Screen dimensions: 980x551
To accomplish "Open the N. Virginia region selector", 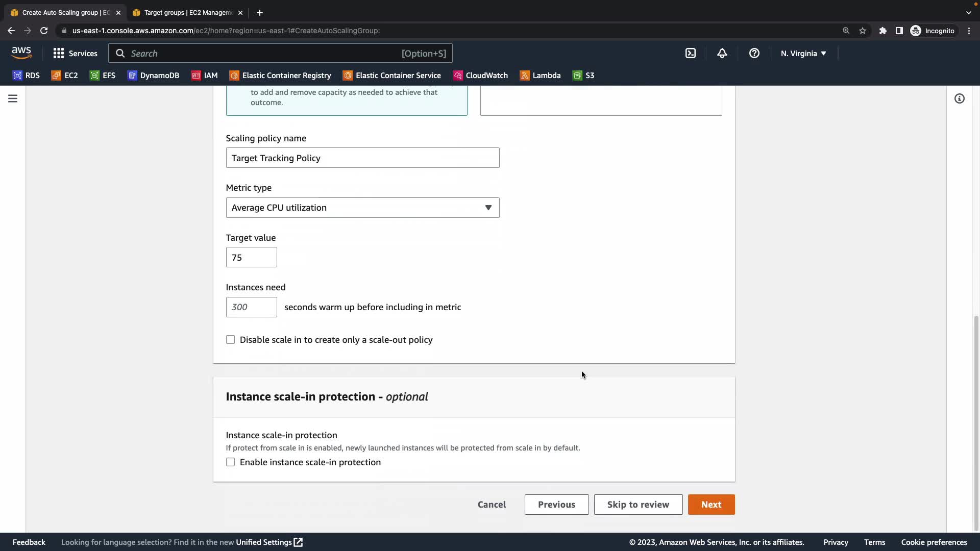I will point(803,54).
